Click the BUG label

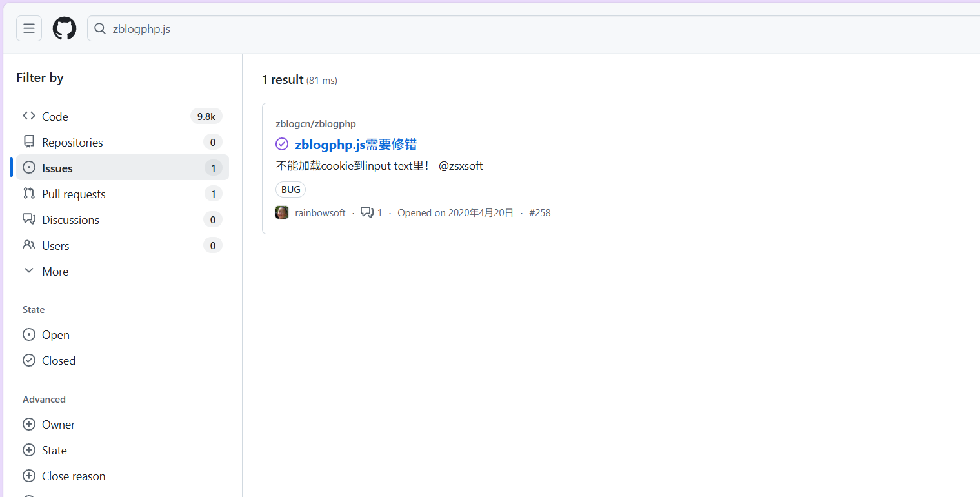[x=291, y=190]
